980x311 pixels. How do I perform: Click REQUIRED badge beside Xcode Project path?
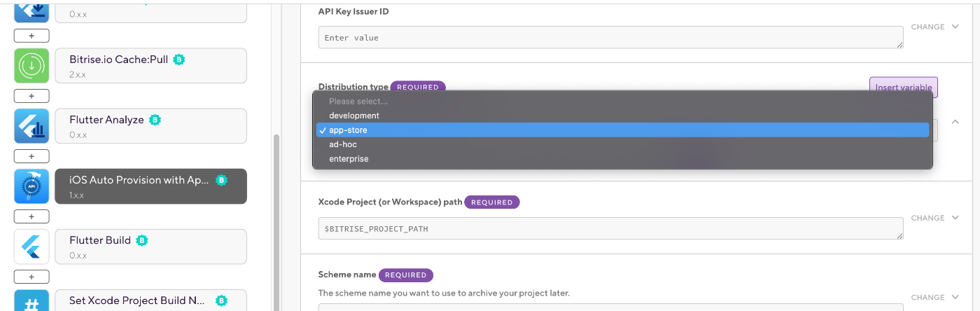[492, 202]
